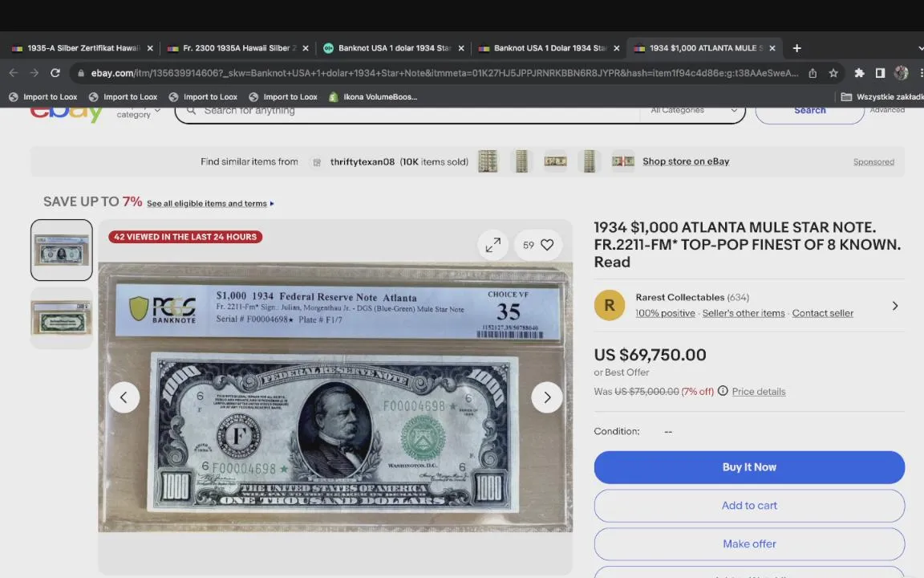The width and height of the screenshot is (924, 578).
Task: Open the Ikona VolumeBoos bookmark
Action: pyautogui.click(x=373, y=96)
